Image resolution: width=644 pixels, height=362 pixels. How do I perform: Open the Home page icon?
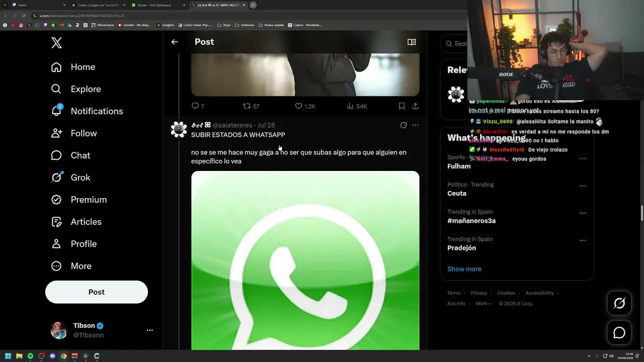point(56,67)
